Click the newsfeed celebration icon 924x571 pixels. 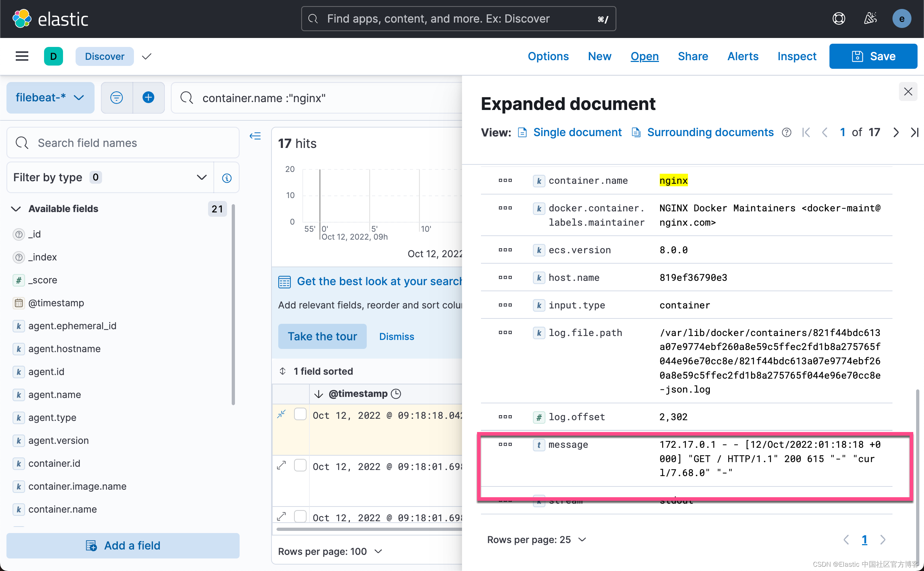(x=870, y=19)
